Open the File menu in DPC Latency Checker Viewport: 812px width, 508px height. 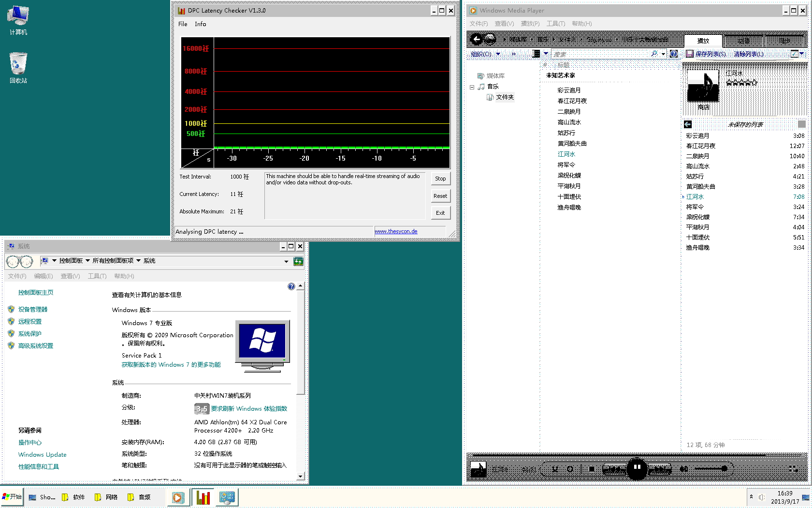(x=183, y=24)
